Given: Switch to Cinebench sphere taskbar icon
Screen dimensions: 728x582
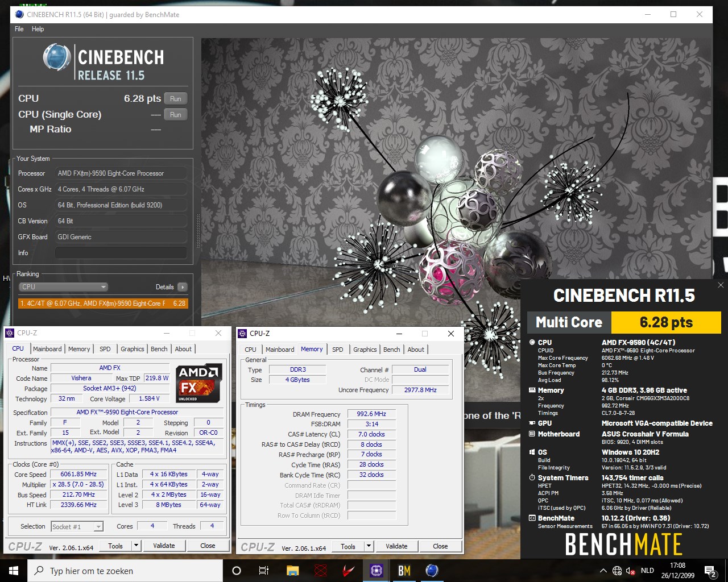Looking at the screenshot, I should coord(432,571).
